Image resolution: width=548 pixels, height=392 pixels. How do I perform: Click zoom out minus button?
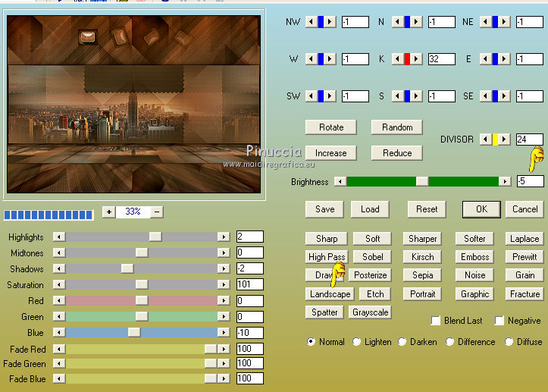[x=157, y=212]
